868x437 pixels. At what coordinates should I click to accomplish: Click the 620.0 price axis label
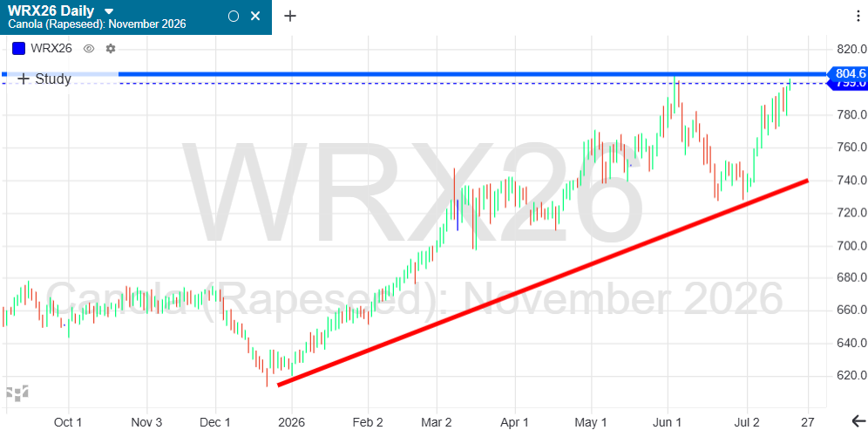point(851,376)
